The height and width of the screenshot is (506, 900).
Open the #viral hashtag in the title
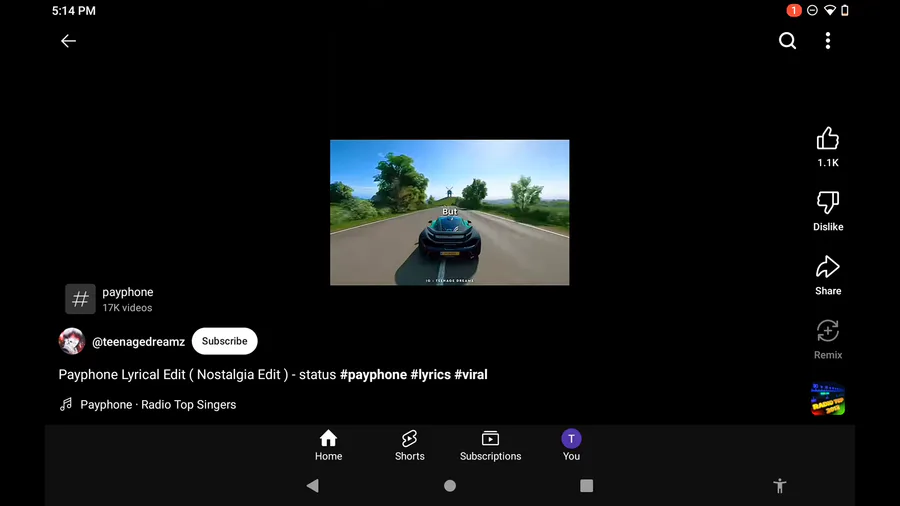[x=471, y=375]
